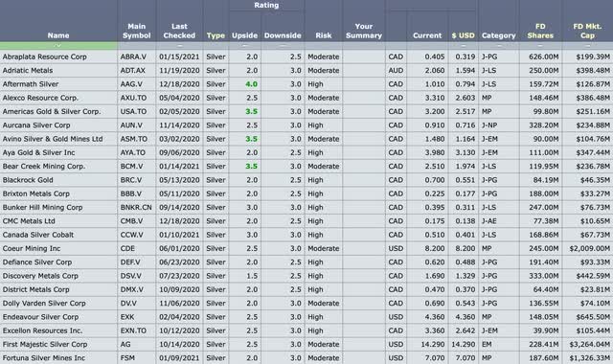Screen dimensions: 613x364
Task: Click the BNKR.CN symbol cell
Action: tap(136, 207)
